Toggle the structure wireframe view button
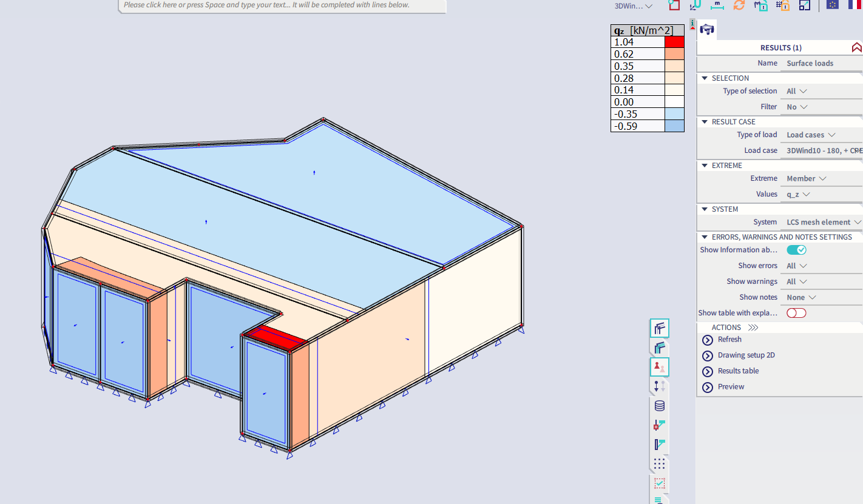 click(x=659, y=328)
